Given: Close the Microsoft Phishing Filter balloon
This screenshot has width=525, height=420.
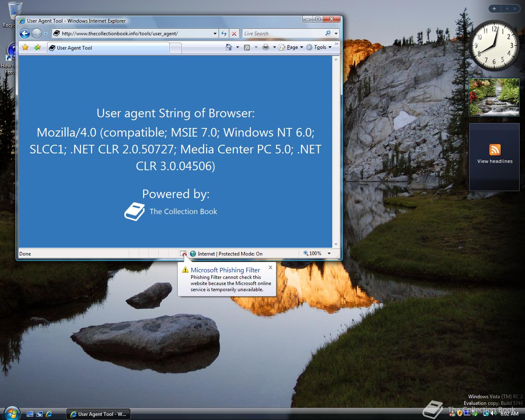Looking at the screenshot, I should click(x=270, y=267).
